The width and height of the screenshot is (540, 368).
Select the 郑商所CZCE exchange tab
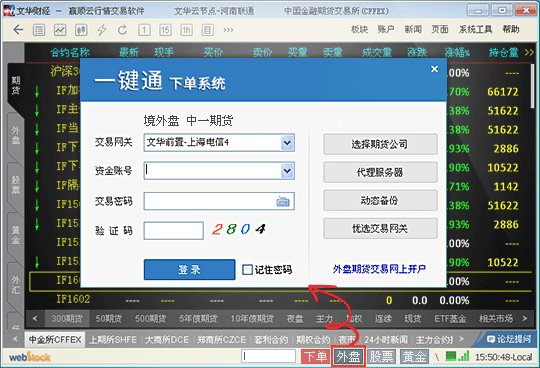[x=221, y=340]
